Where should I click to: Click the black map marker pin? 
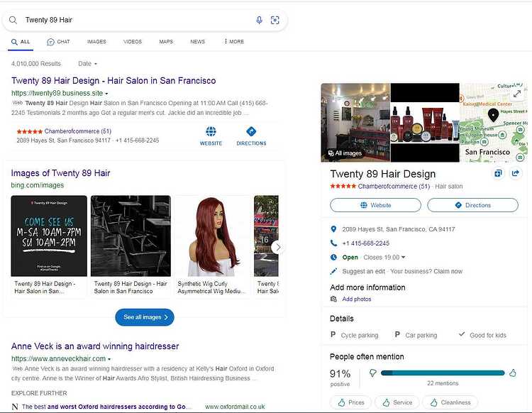pyautogui.click(x=493, y=115)
